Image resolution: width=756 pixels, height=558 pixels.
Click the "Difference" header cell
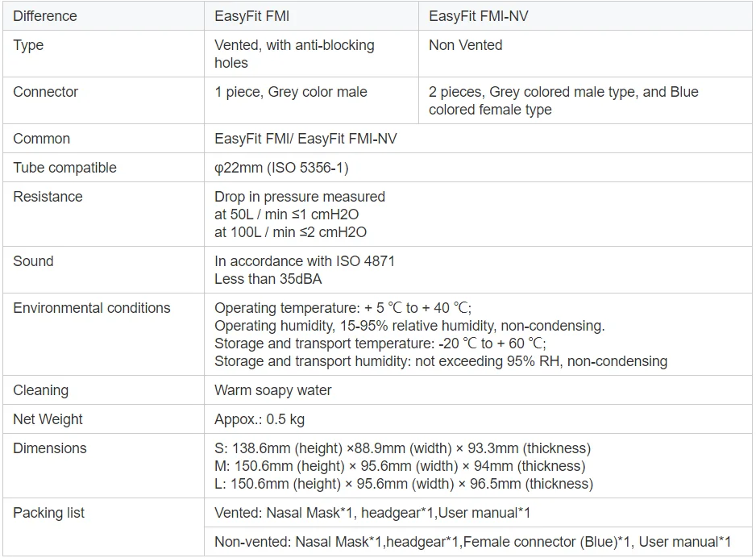(45, 16)
